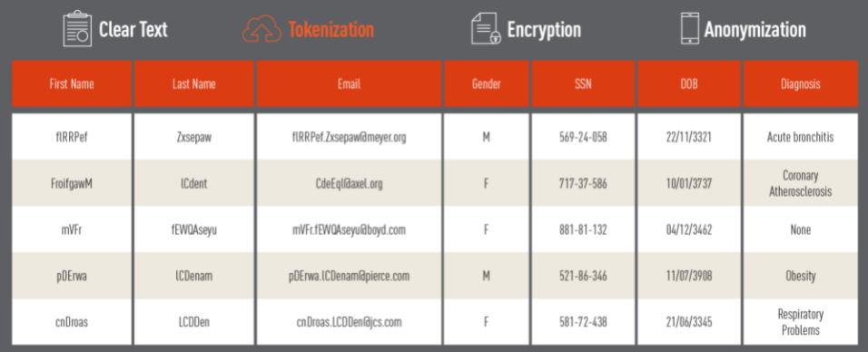Click the Tokenization cloud upload icon
Image resolution: width=868 pixels, height=352 pixels.
pyautogui.click(x=262, y=29)
